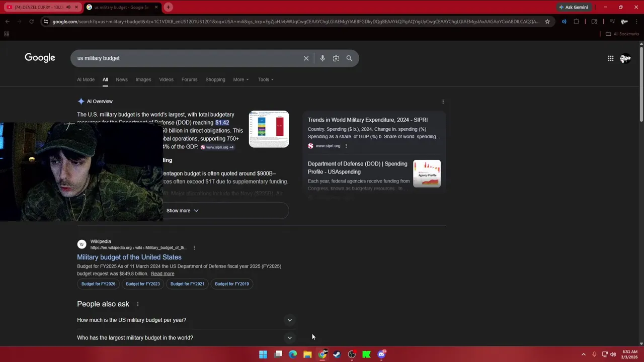Image resolution: width=644 pixels, height=362 pixels.
Task: Click the USAspending Agency Profile thumbnail
Action: coord(427,173)
